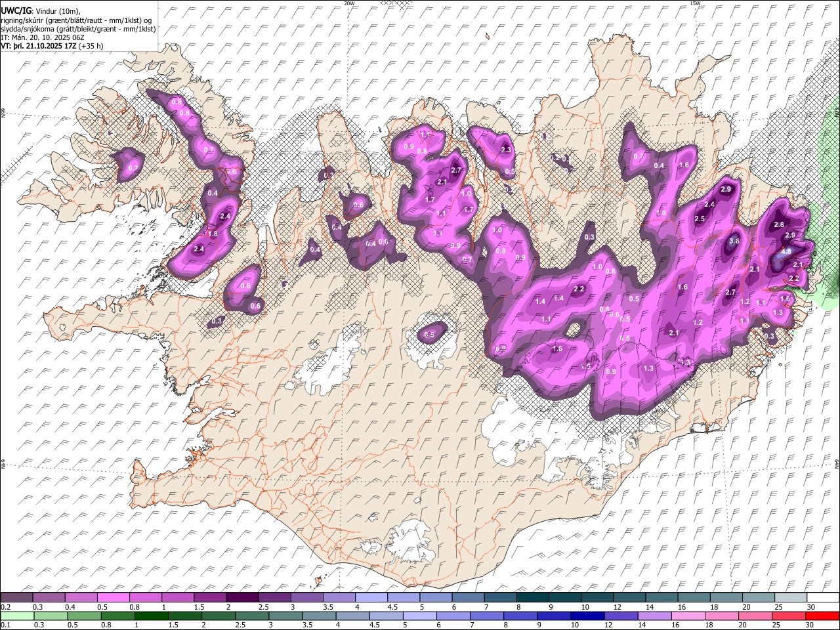
Task: Click the slate blue 6 swatch in upper legend row
Action: [x=467, y=598]
